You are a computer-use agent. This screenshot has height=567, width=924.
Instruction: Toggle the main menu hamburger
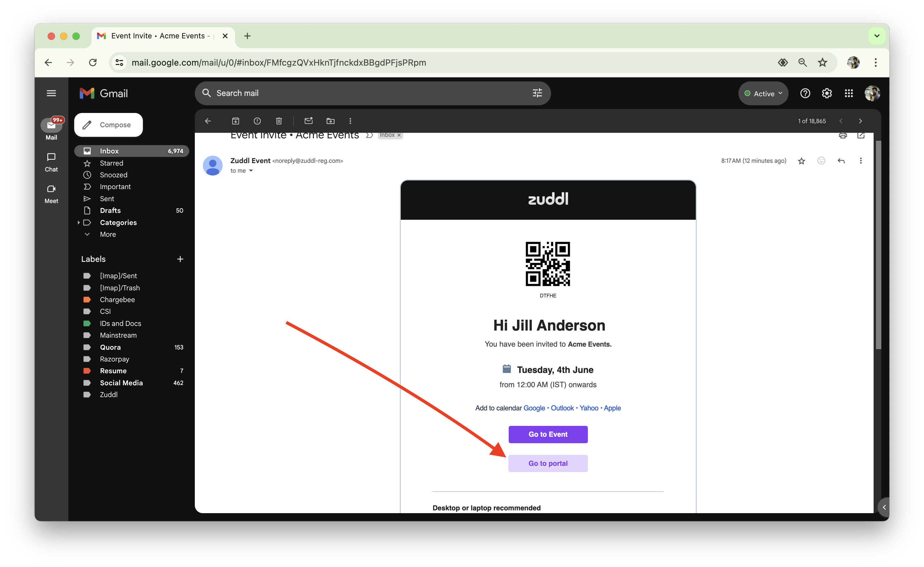coord(51,93)
